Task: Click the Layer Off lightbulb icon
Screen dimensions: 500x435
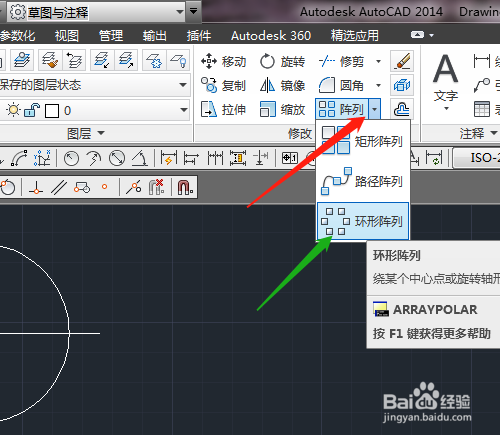Action: click(178, 60)
